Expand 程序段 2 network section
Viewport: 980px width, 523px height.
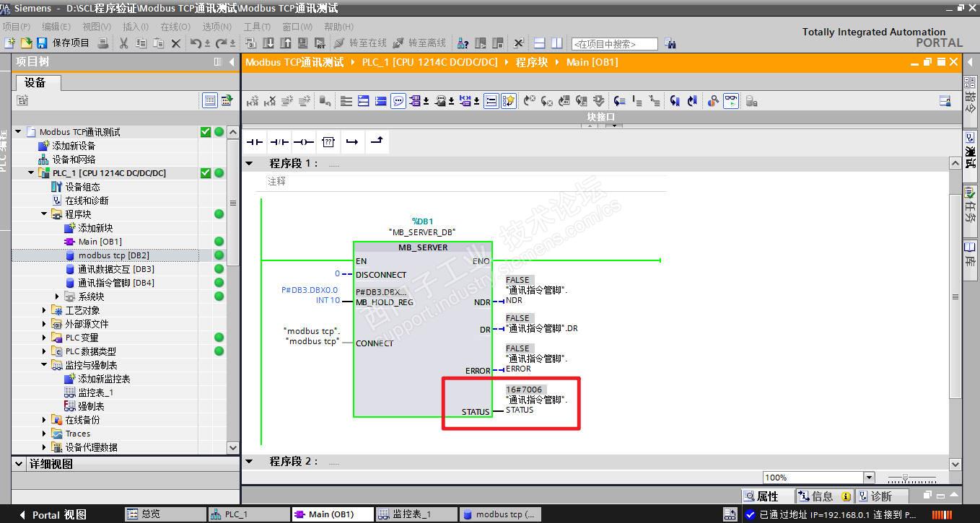[249, 462]
